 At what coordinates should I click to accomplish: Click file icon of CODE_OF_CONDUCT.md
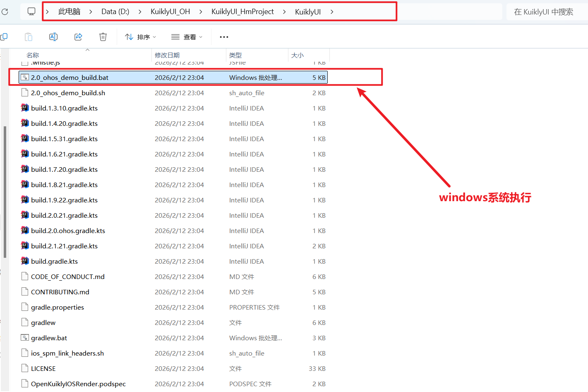click(x=25, y=277)
